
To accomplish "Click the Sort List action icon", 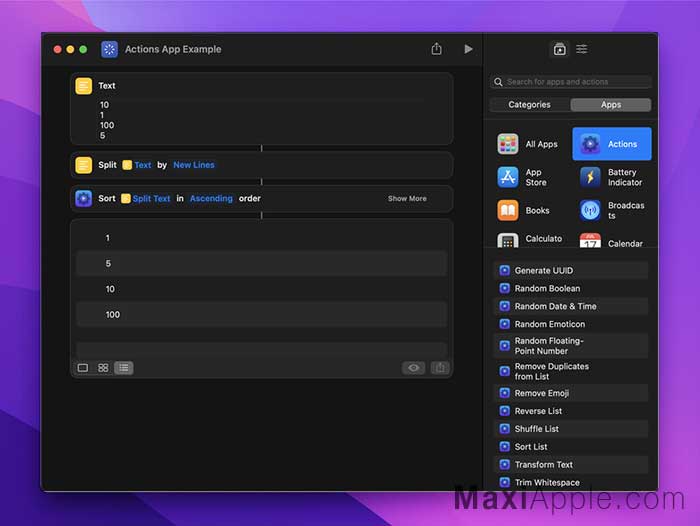I will [504, 447].
